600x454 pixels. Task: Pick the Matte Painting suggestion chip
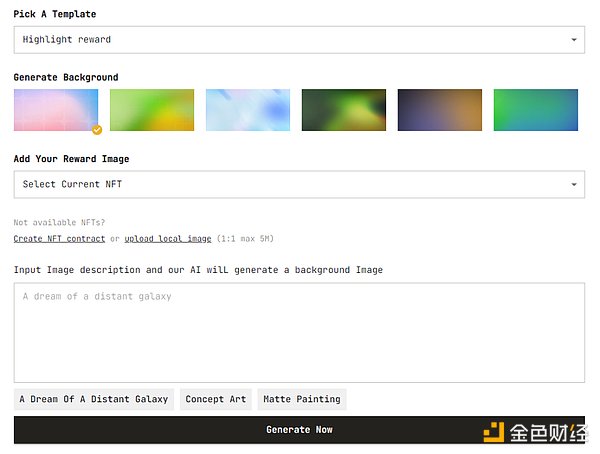(302, 399)
